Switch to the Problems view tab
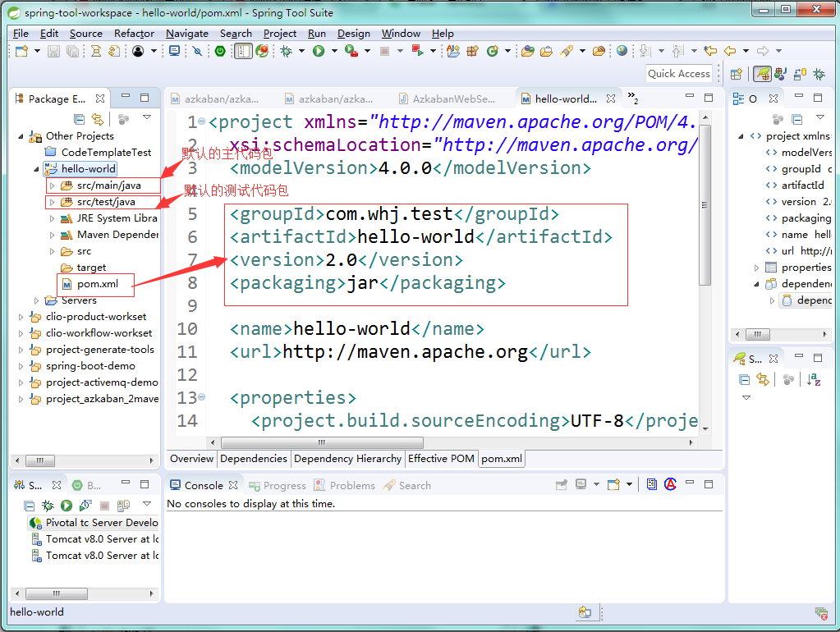Viewport: 840px width, 632px height. [x=345, y=485]
